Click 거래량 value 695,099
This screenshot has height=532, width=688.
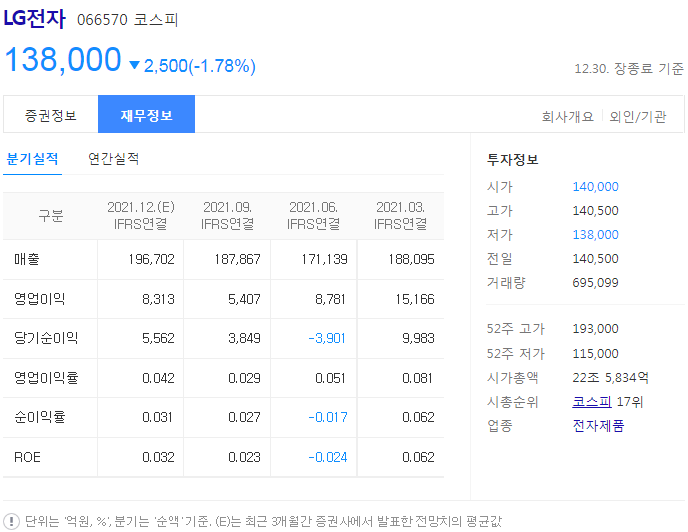(x=595, y=283)
